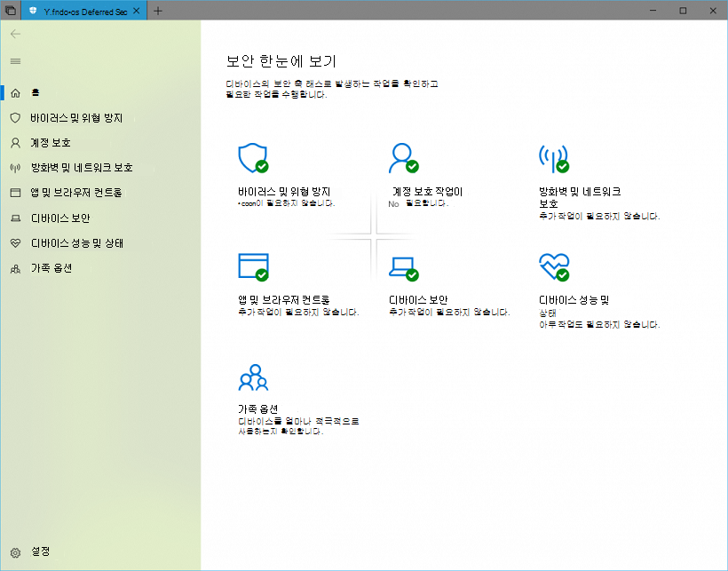Click the firewall and network protection antenna tile icon

click(x=553, y=158)
